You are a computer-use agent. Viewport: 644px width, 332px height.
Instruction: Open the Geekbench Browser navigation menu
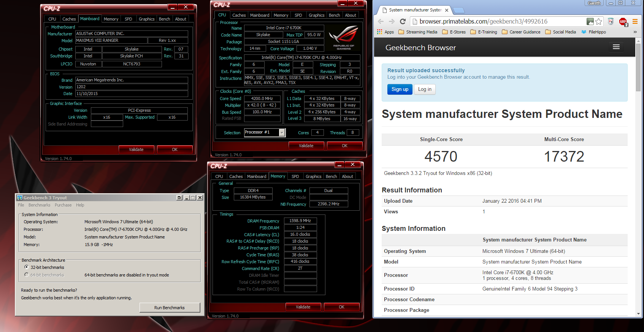[616, 47]
